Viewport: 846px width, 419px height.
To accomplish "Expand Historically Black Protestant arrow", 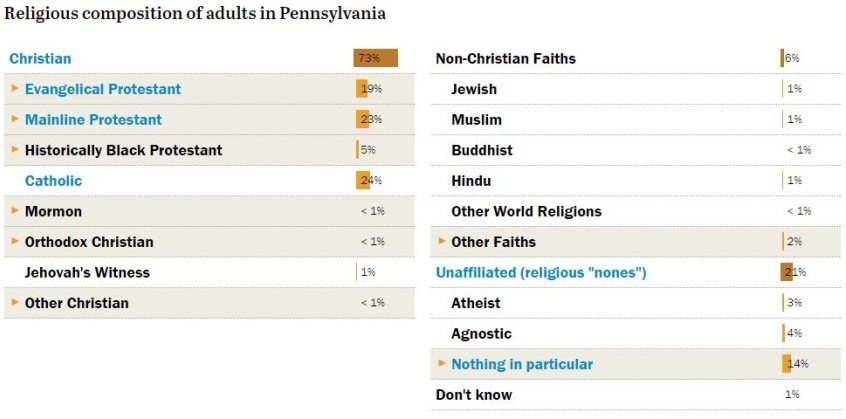I will click(x=15, y=149).
